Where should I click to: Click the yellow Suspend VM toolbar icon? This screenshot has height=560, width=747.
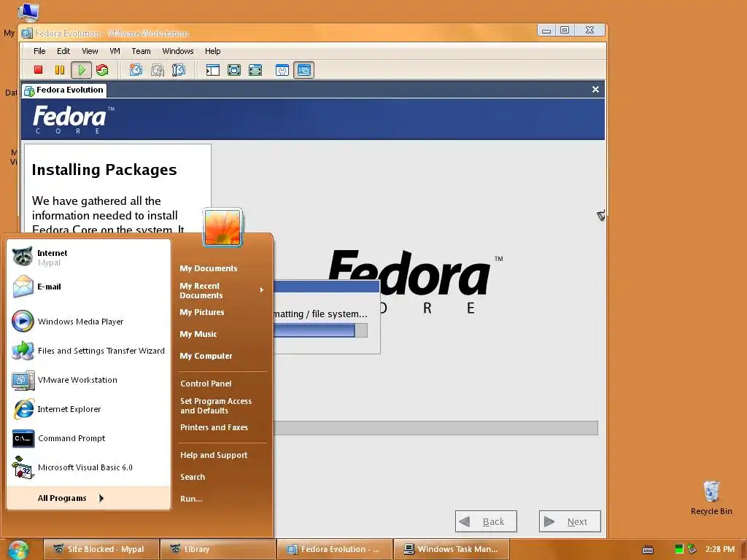pyautogui.click(x=60, y=70)
